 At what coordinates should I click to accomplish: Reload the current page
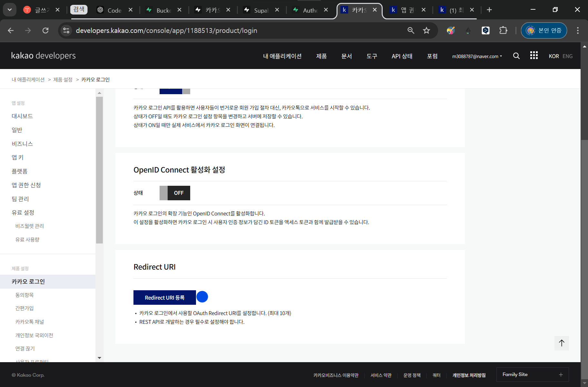click(x=45, y=30)
